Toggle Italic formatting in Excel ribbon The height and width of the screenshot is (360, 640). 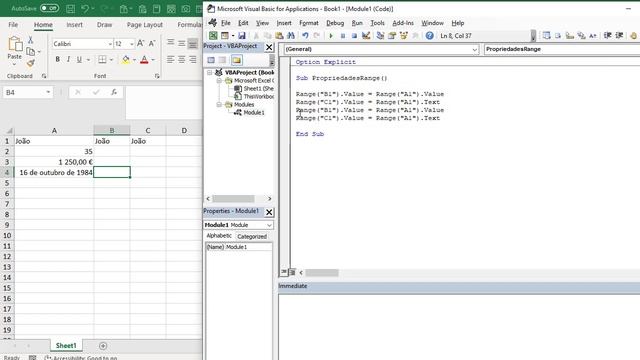point(68,60)
